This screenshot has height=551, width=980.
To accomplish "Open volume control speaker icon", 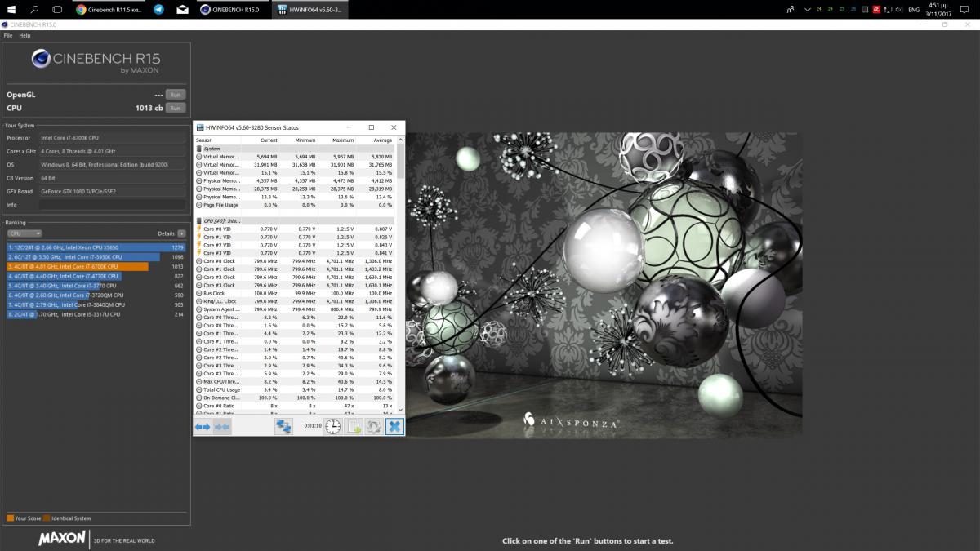I will point(901,9).
